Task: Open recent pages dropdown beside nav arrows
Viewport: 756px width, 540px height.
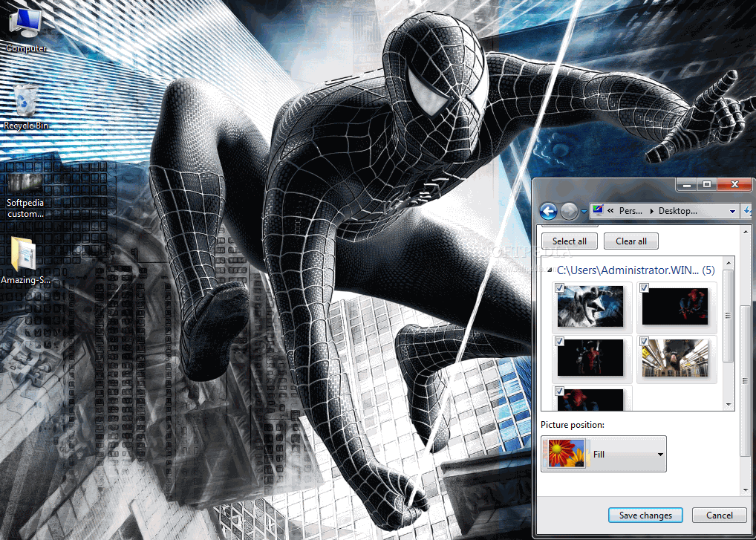Action: pyautogui.click(x=584, y=212)
